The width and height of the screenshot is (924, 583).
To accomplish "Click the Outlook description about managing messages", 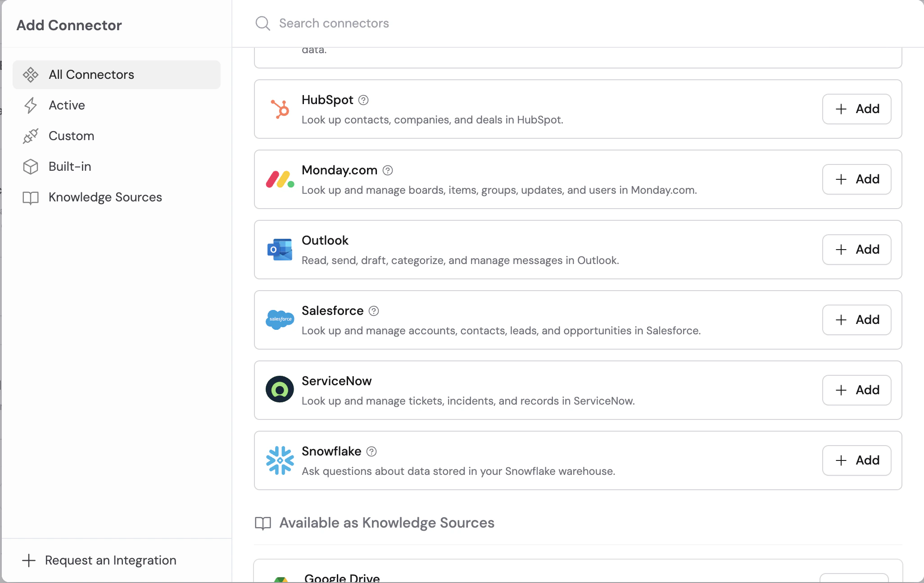I will 460,260.
